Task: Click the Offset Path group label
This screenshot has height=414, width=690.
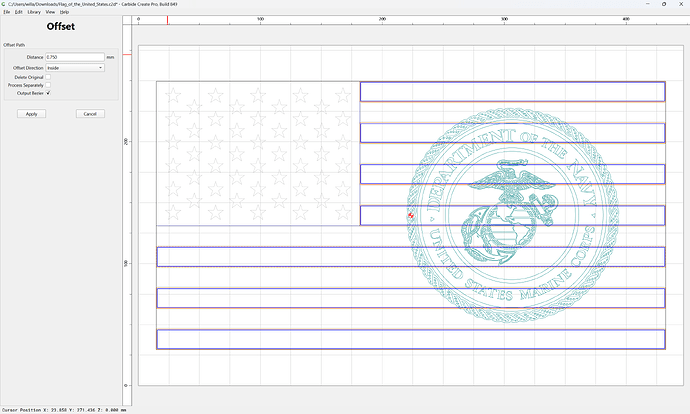Action: 14,45
